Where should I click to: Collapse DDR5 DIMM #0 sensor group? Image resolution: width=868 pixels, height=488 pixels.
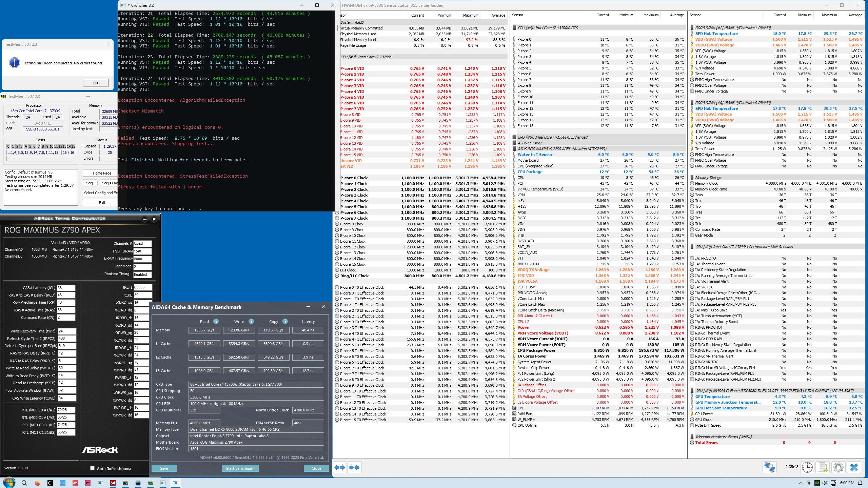click(692, 103)
